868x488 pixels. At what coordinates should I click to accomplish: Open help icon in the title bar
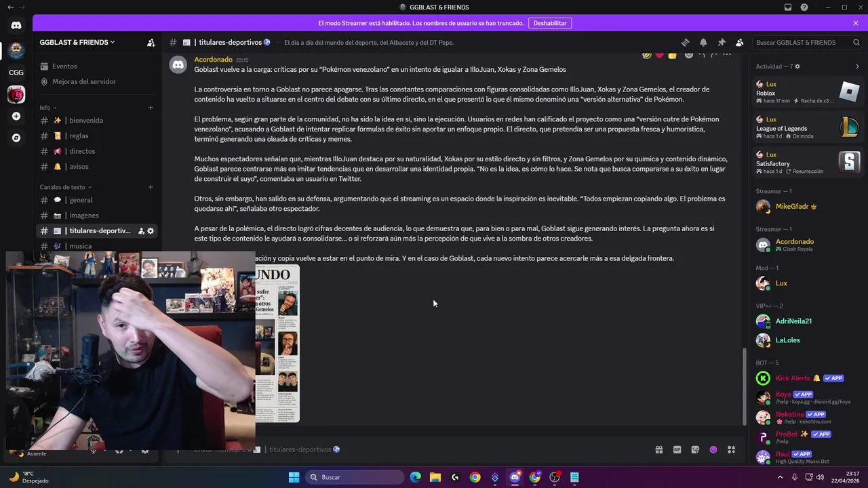[x=804, y=7]
